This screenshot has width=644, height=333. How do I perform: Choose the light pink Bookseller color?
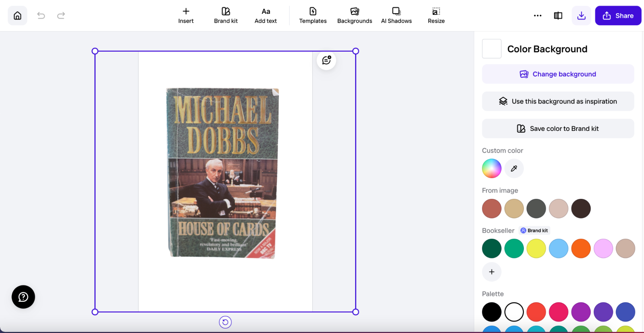click(x=603, y=249)
